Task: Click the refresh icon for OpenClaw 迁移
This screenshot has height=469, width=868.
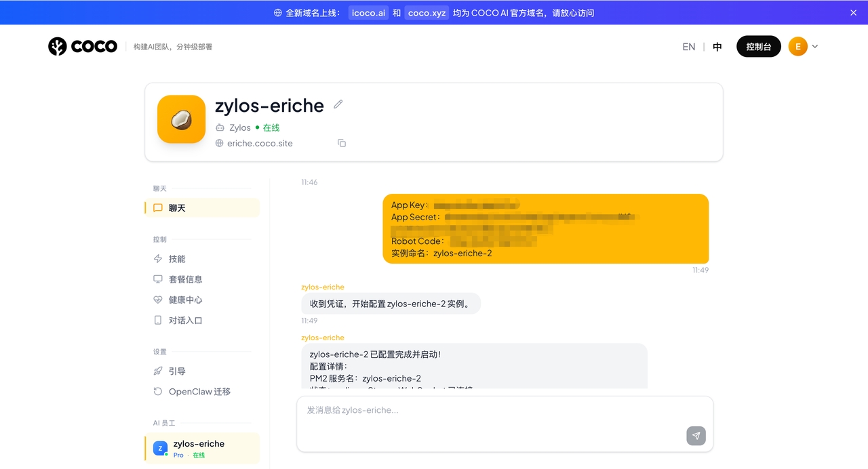Action: 158,392
